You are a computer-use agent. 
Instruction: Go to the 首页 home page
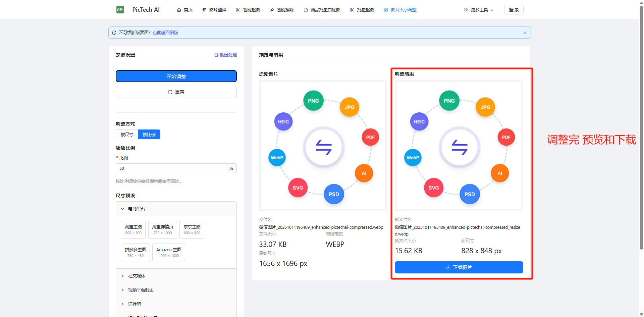click(184, 10)
